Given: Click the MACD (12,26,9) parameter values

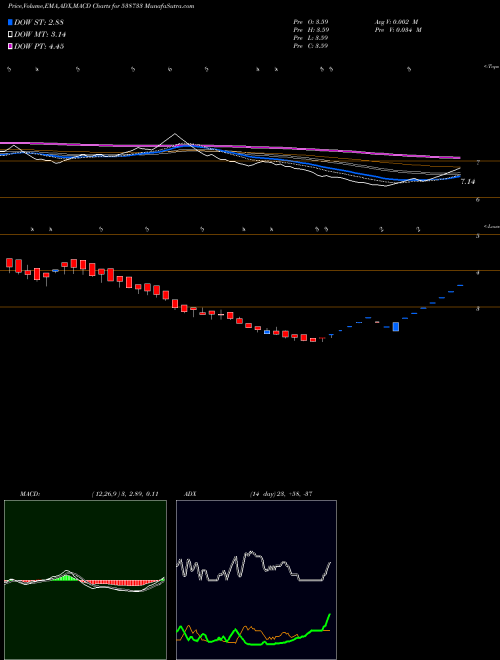Looking at the screenshot, I should [125, 494].
